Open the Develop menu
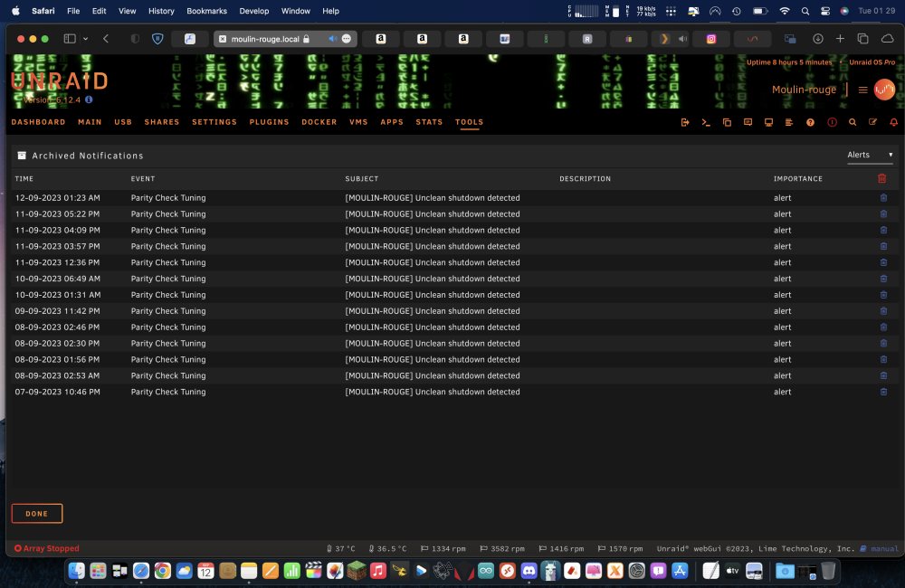Image resolution: width=905 pixels, height=588 pixels. point(254,11)
